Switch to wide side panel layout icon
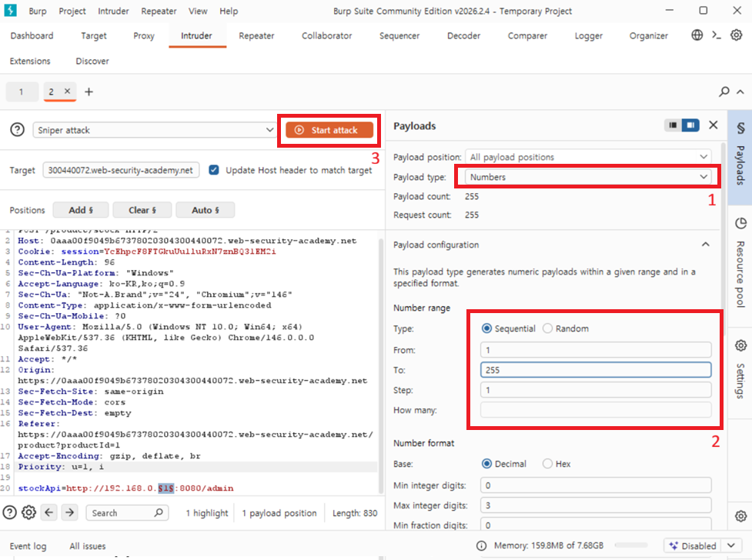Screen dimensions: 752x560 690,125
